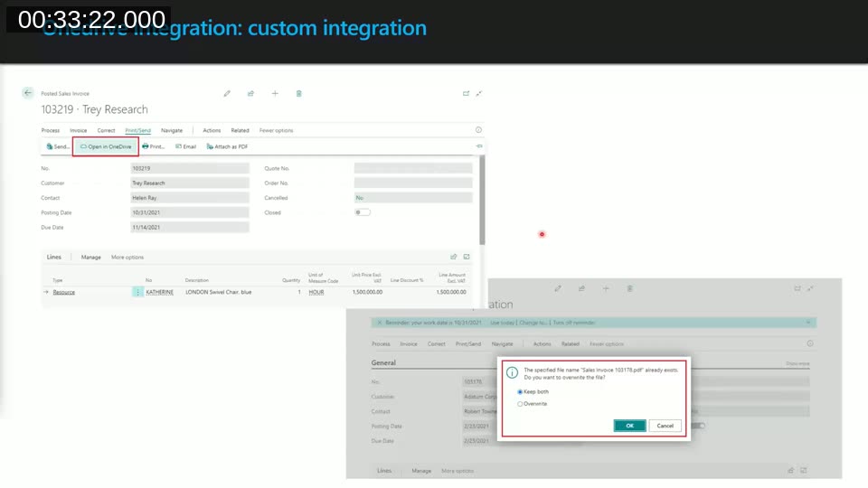
Task: Click the Customer field Trey Research
Action: click(190, 183)
